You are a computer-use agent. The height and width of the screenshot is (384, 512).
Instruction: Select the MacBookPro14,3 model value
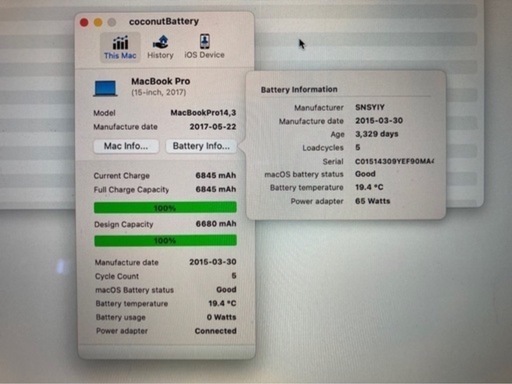(203, 113)
